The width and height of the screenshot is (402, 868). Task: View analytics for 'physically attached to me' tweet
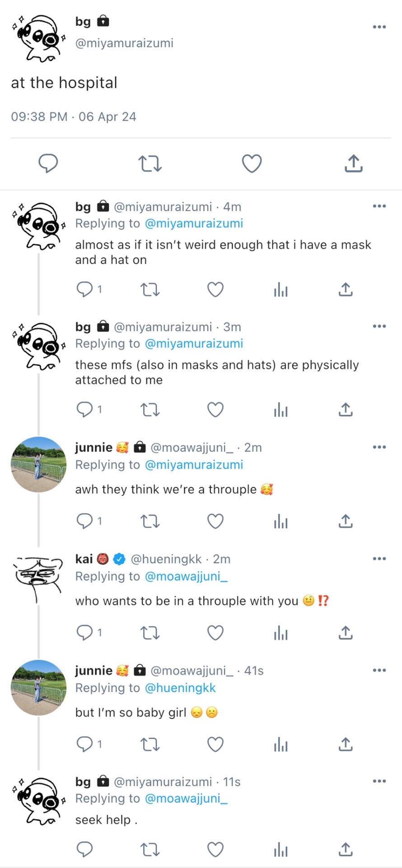[280, 410]
